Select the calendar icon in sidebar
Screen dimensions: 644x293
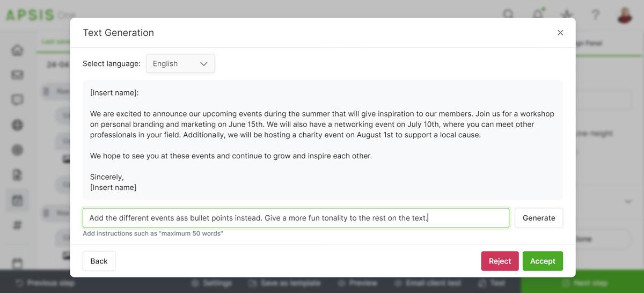(x=17, y=201)
